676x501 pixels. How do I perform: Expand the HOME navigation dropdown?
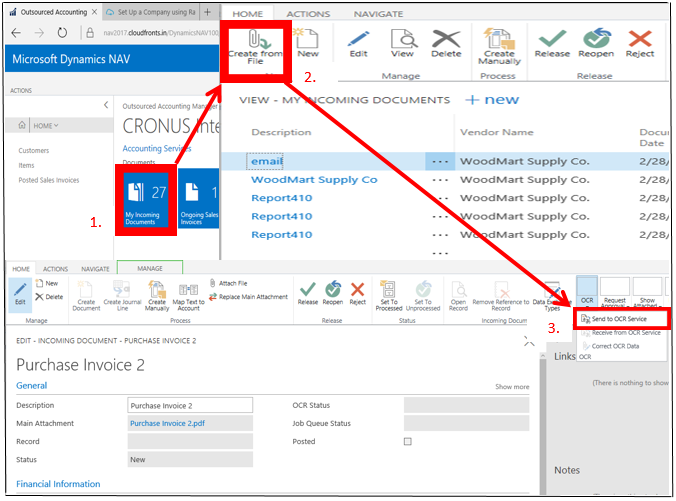[x=46, y=126]
